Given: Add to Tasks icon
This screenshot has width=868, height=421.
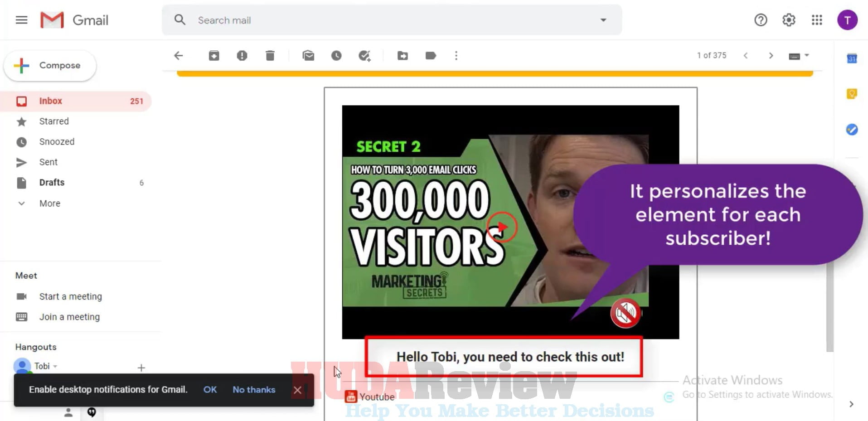Looking at the screenshot, I should coord(364,56).
